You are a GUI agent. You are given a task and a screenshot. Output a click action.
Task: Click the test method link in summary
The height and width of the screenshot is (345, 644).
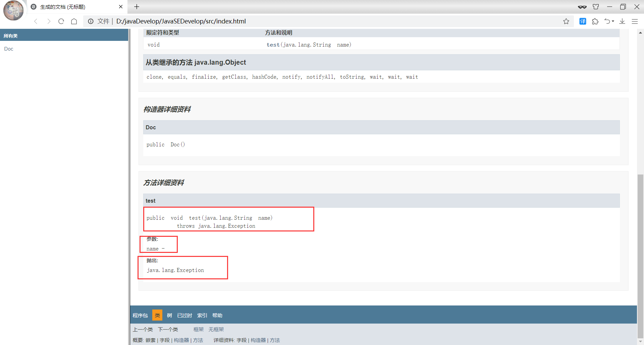pos(273,45)
